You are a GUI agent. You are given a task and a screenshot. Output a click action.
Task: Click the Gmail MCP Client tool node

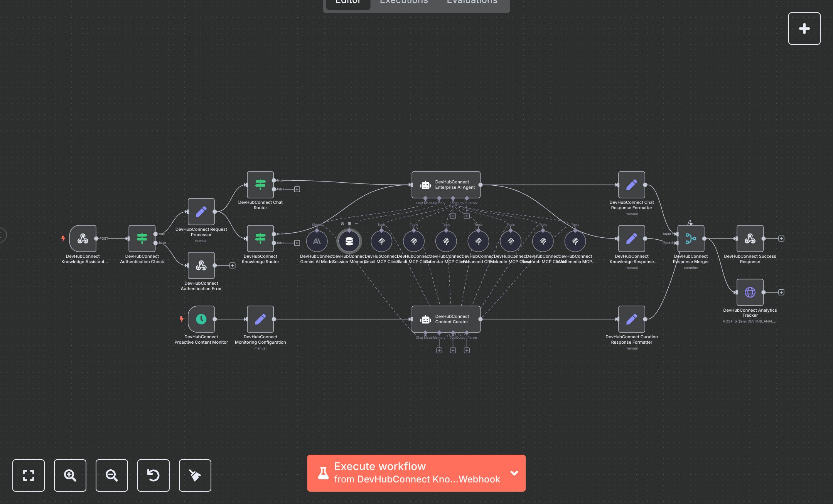pos(381,241)
